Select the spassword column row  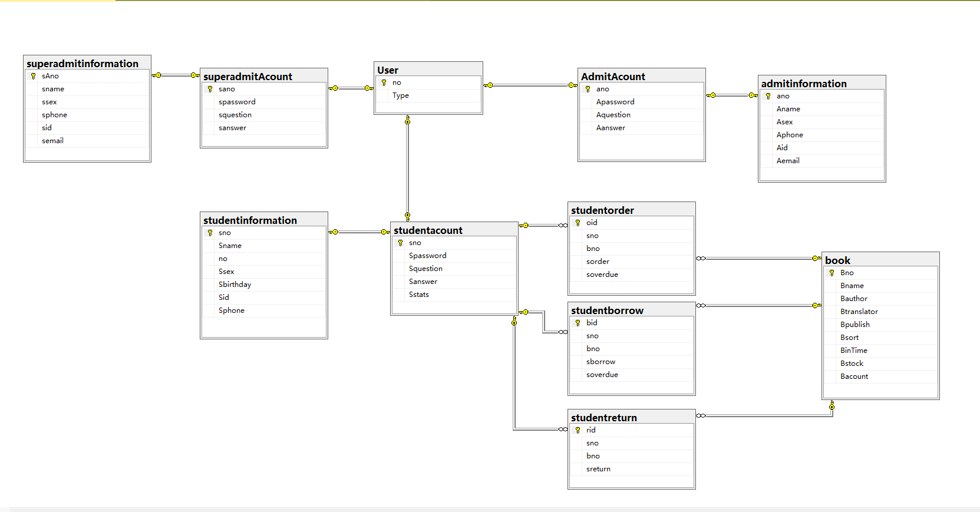264,102
